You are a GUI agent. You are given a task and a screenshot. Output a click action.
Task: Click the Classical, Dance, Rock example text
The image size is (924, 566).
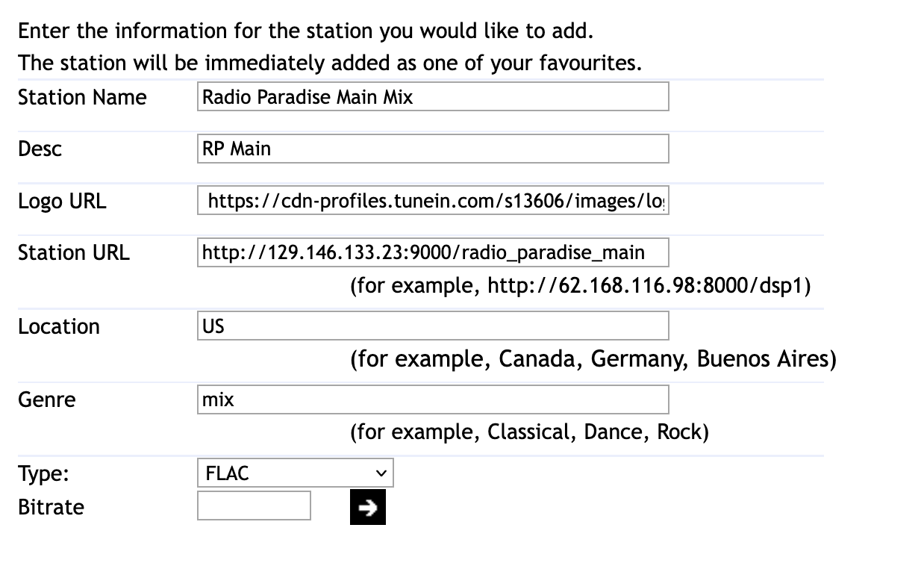[529, 432]
